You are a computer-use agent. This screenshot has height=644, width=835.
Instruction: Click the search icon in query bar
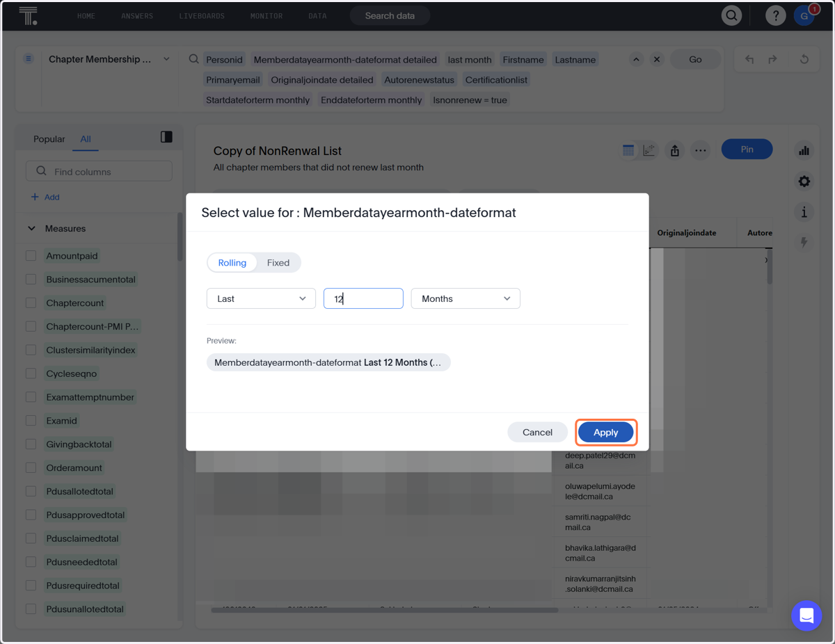click(x=194, y=59)
